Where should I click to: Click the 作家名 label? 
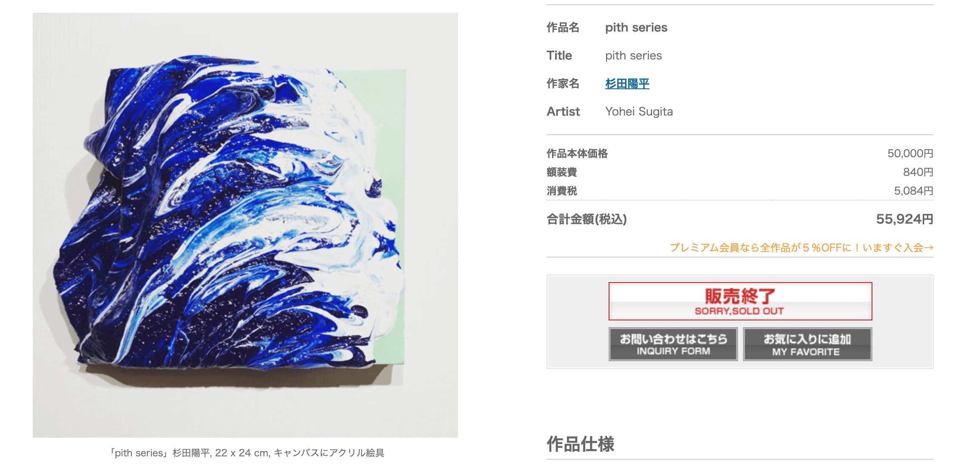563,84
